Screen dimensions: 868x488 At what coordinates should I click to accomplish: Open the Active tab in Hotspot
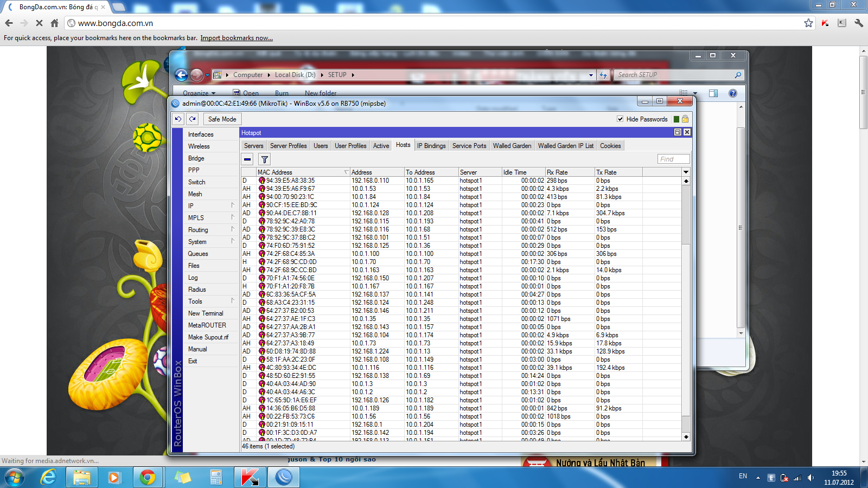pos(381,146)
